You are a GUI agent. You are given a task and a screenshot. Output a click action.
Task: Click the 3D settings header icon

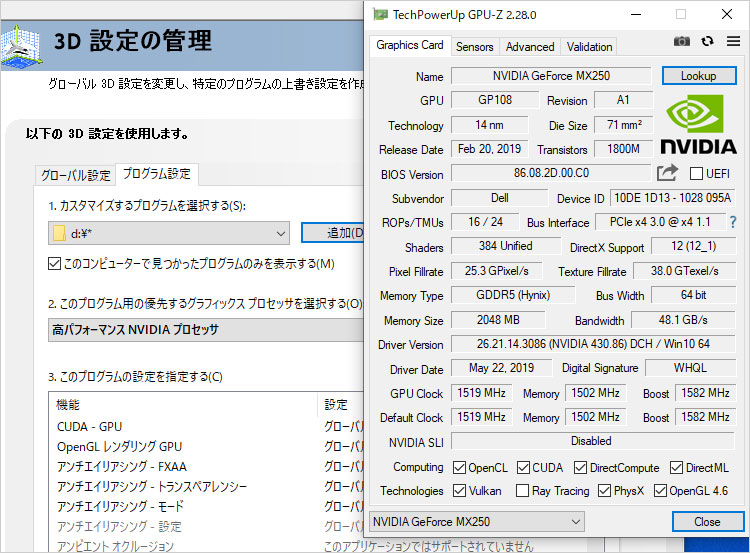click(21, 45)
